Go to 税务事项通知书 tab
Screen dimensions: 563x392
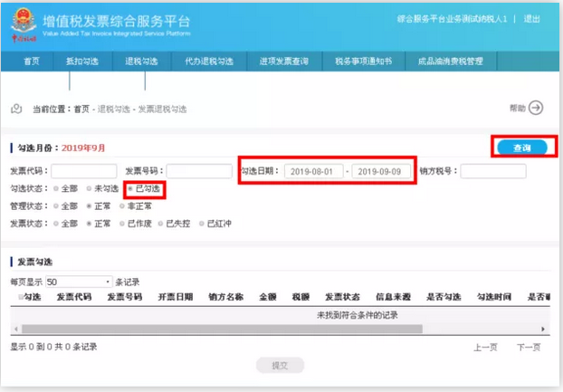click(362, 62)
